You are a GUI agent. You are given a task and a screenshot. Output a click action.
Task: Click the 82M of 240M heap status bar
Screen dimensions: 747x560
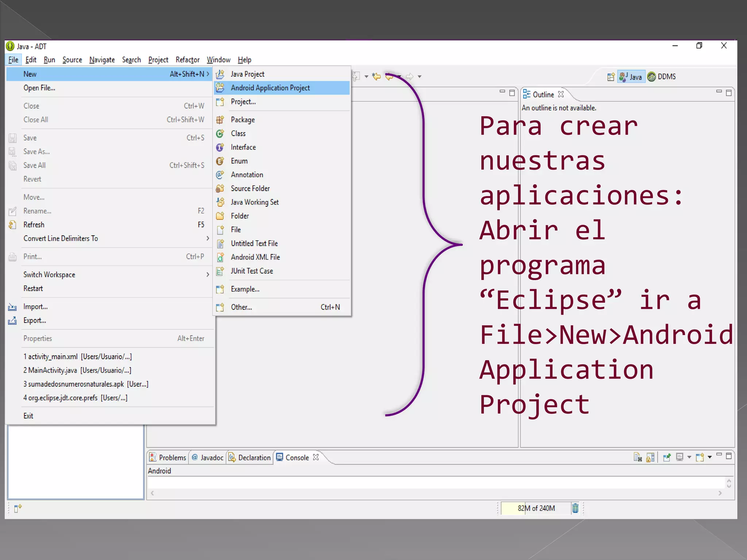pyautogui.click(x=535, y=508)
